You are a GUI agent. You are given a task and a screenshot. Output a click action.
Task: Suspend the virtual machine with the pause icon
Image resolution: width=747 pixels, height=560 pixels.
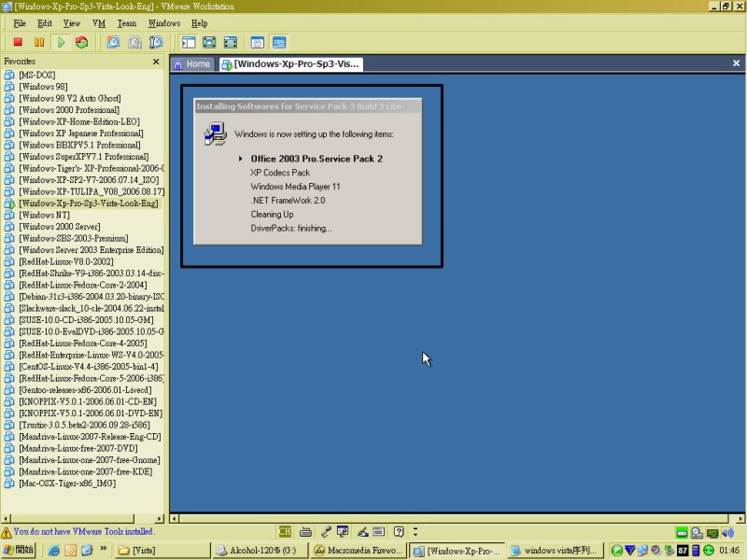pos(39,42)
